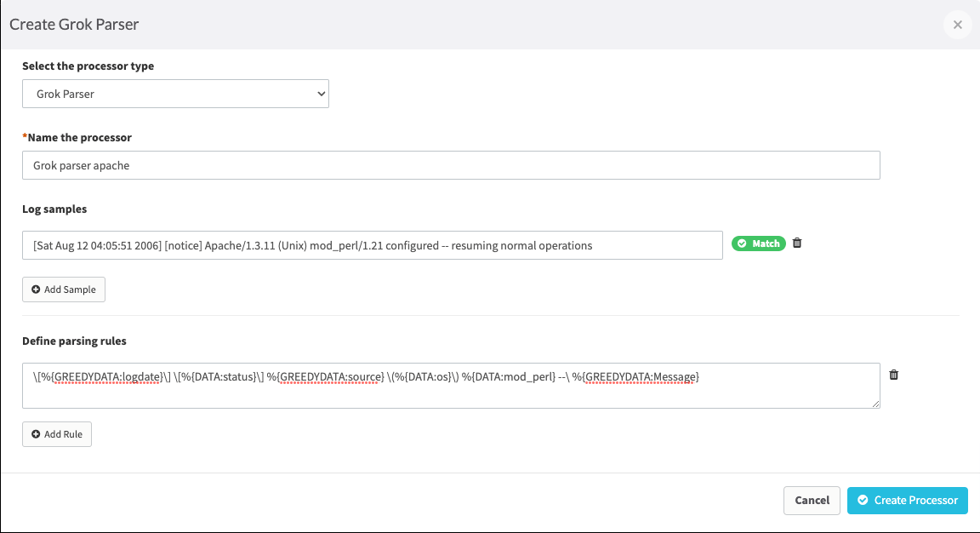Click the Add Sample button

[x=64, y=289]
